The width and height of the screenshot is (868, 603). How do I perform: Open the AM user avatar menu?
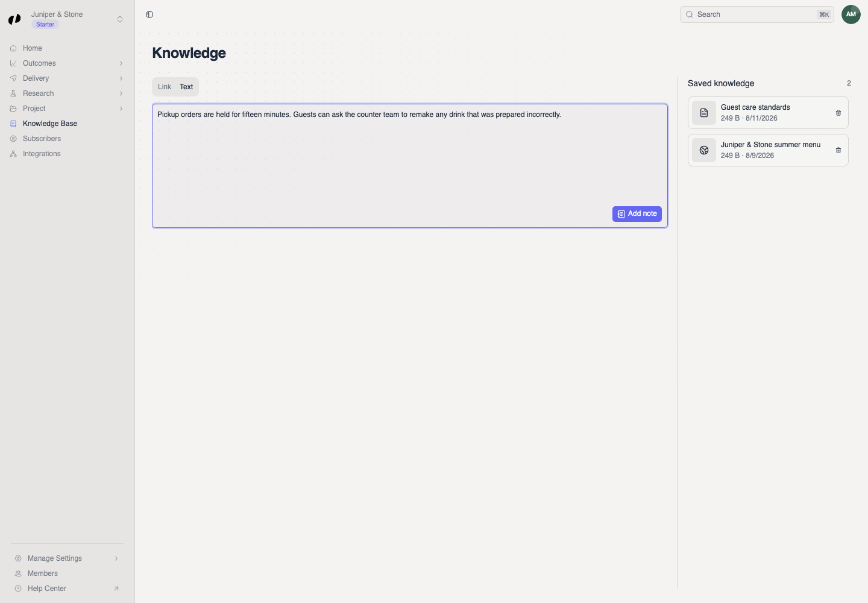tap(851, 14)
